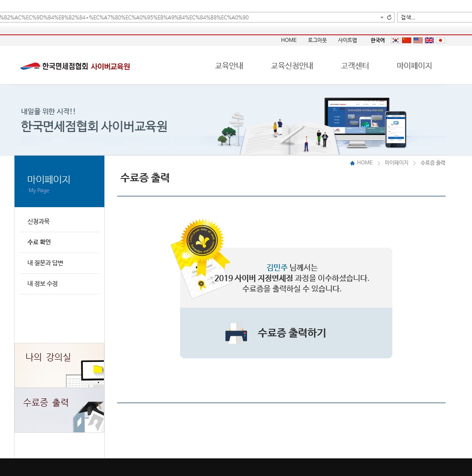
Task: Click the 로그아웃 link
Action: coord(317,40)
